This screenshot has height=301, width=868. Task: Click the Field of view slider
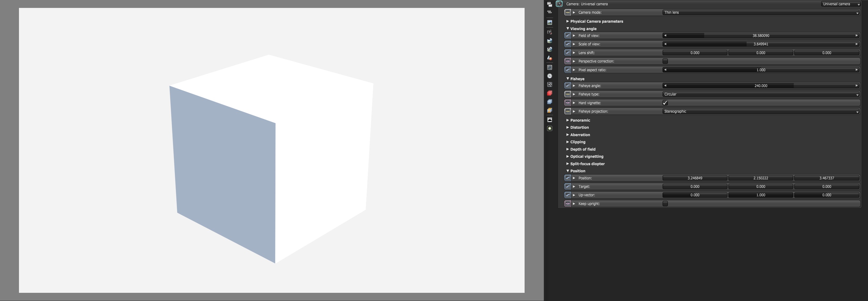click(x=761, y=35)
